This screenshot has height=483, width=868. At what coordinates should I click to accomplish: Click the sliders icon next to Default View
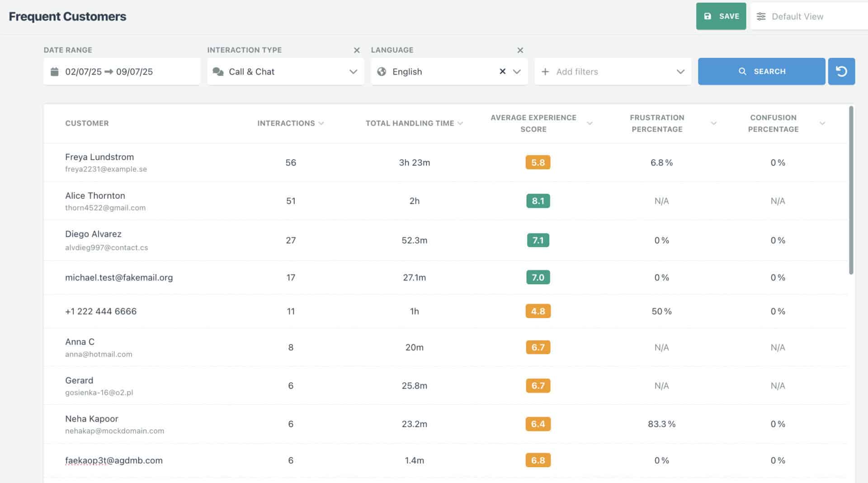(x=761, y=17)
